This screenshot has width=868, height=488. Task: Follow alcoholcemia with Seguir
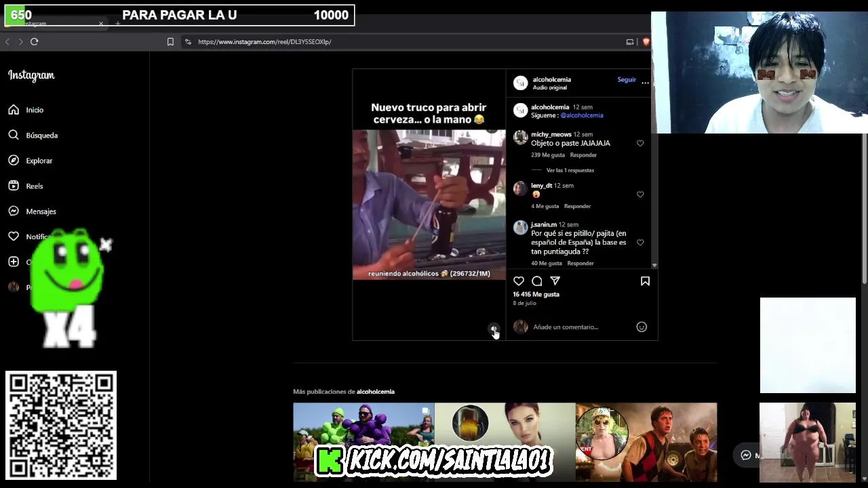tap(627, 79)
